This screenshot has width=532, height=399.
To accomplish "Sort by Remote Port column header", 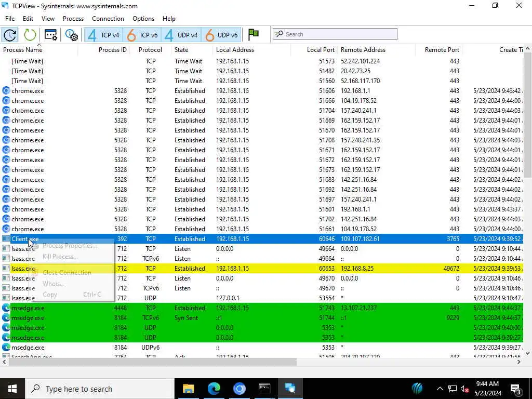I will 438,50.
